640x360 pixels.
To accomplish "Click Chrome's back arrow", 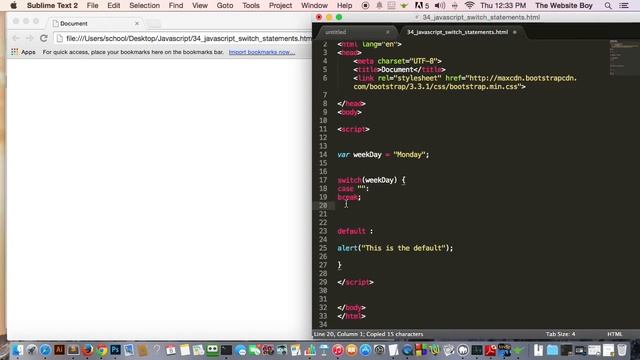I will 16,38.
